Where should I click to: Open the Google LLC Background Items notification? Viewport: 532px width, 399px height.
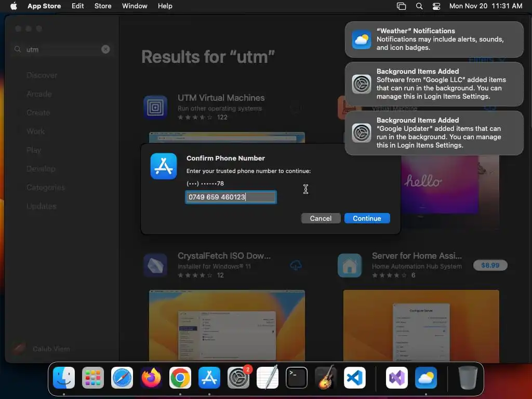tap(434, 84)
